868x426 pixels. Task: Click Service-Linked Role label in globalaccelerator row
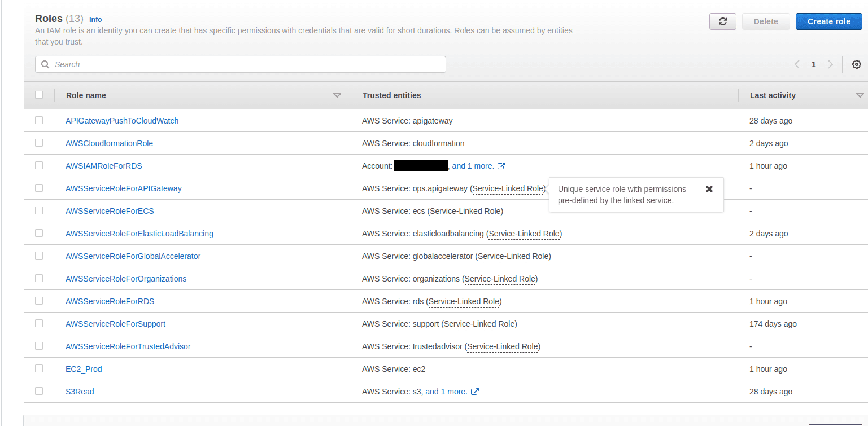click(513, 256)
